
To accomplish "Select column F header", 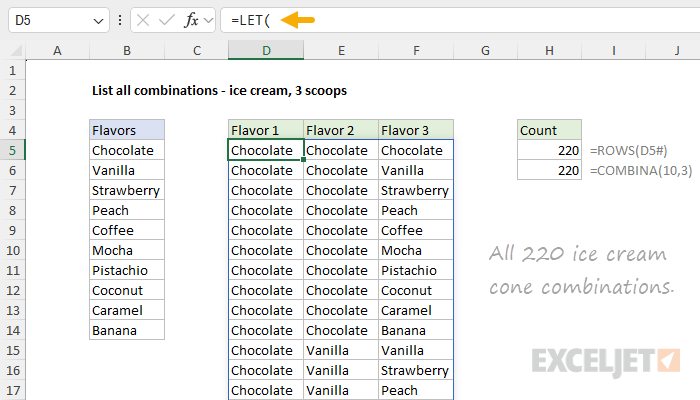I will [x=416, y=50].
